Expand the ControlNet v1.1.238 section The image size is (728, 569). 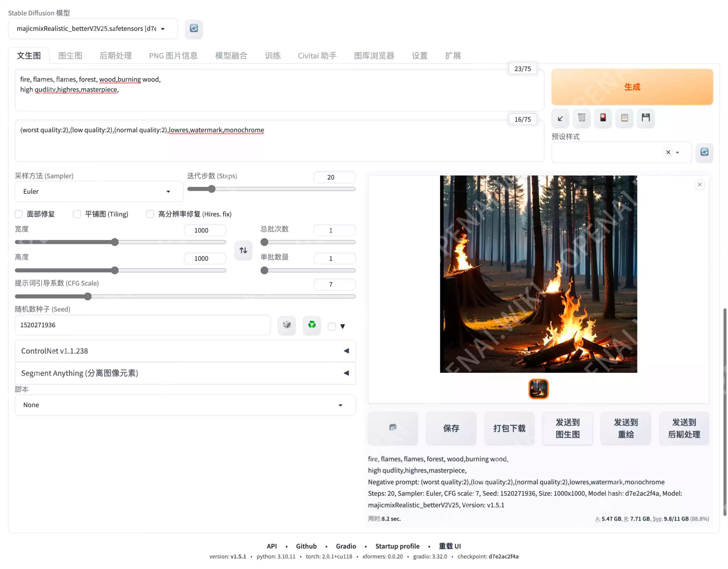point(185,351)
